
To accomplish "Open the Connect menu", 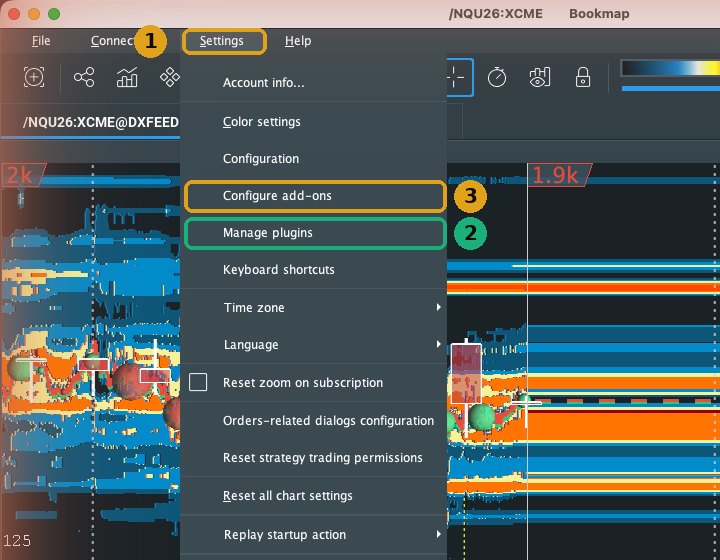I will pyautogui.click(x=112, y=41).
